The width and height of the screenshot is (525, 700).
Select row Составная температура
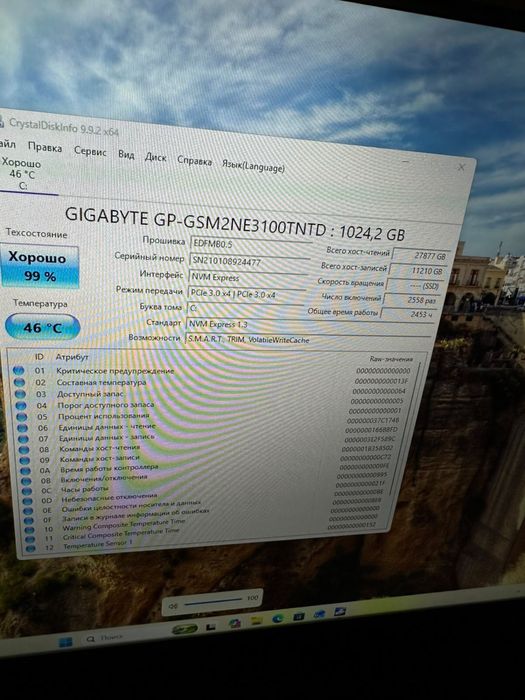pos(213,382)
